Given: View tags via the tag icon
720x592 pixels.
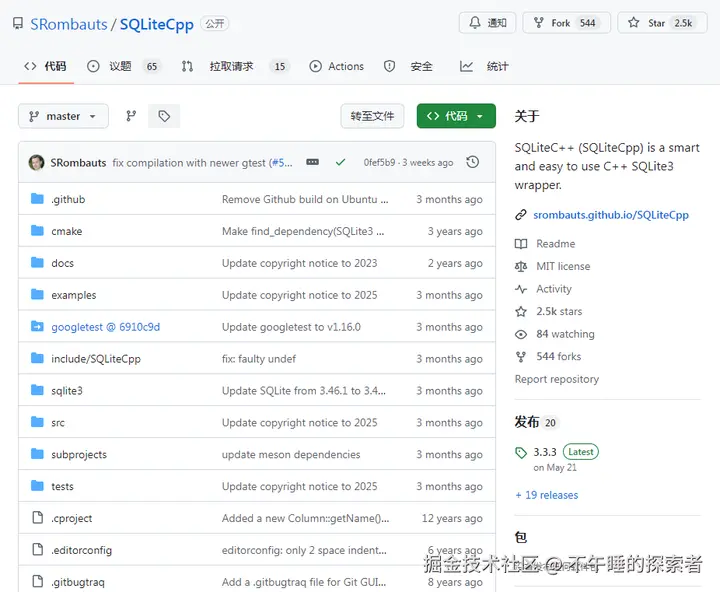Looking at the screenshot, I should (164, 116).
